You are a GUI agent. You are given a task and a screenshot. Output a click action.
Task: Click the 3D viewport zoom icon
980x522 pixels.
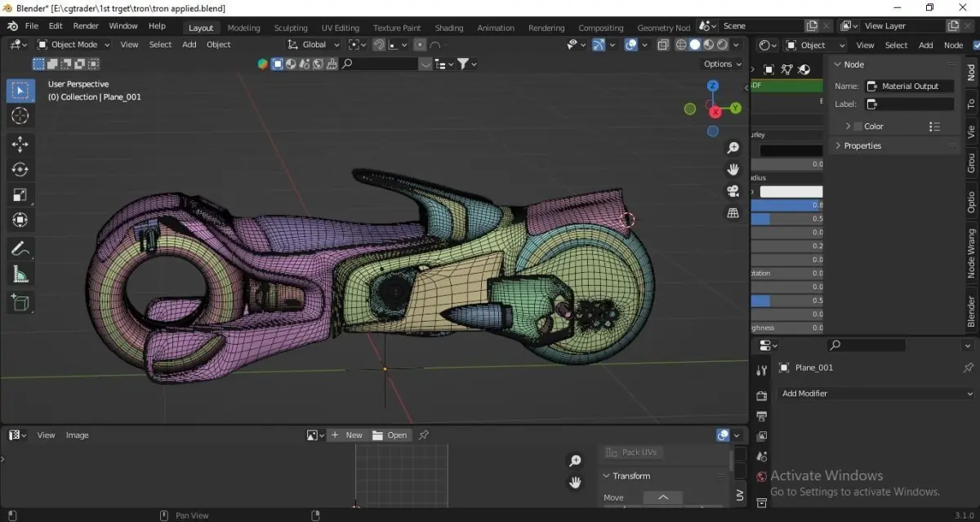pos(733,148)
